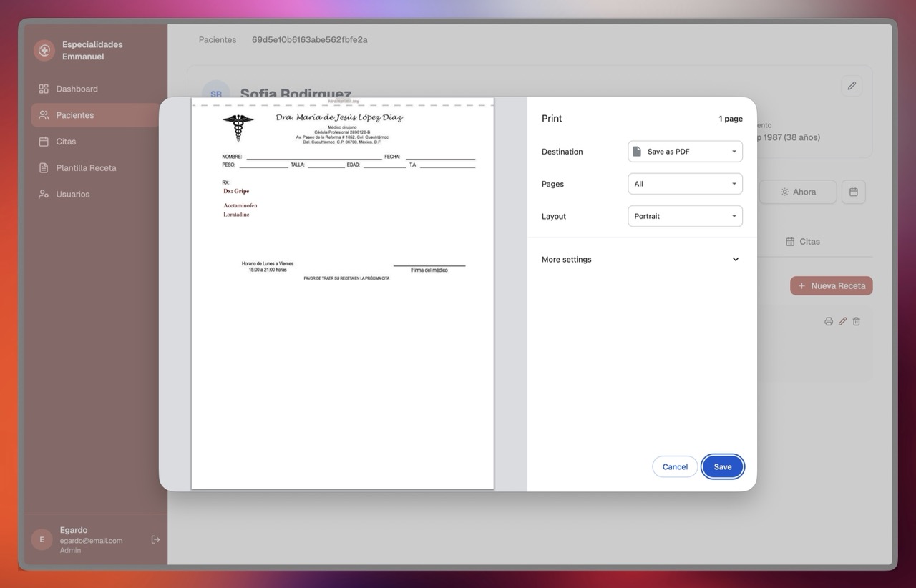Viewport: 916px width, 588px height.
Task: Select Pacientes in the sidebar menu
Action: (x=75, y=115)
